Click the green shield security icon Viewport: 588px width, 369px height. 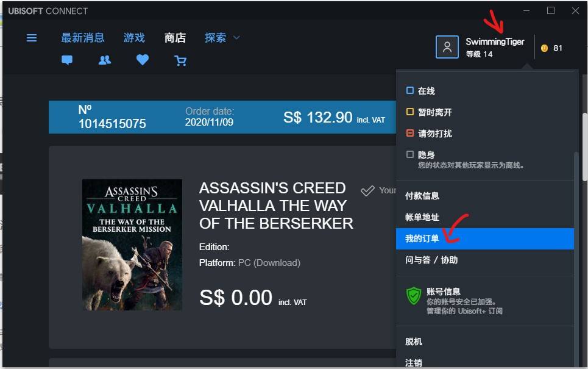point(414,296)
